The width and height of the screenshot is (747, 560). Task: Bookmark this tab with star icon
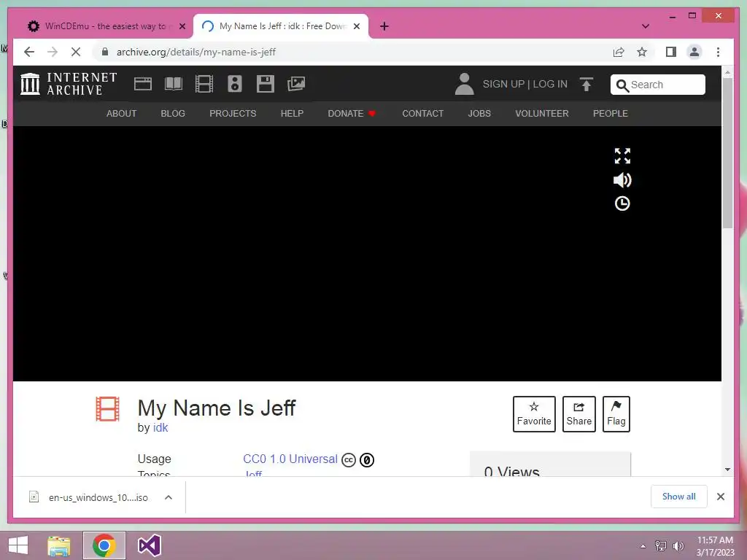[642, 52]
